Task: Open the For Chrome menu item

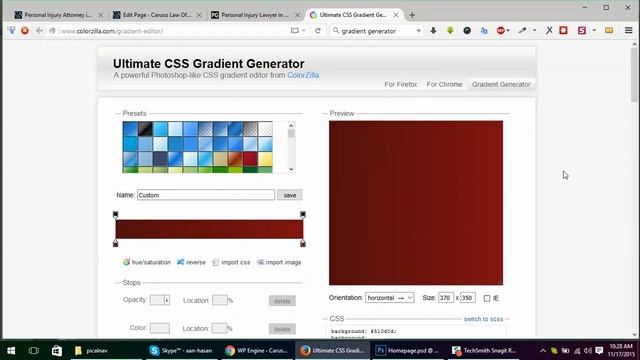Action: (444, 84)
